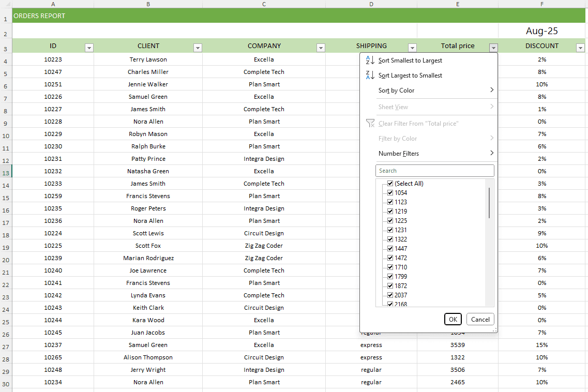Screen dimensions: 588x392
Task: Uncheck the 1872 value checkbox
Action: coord(390,285)
